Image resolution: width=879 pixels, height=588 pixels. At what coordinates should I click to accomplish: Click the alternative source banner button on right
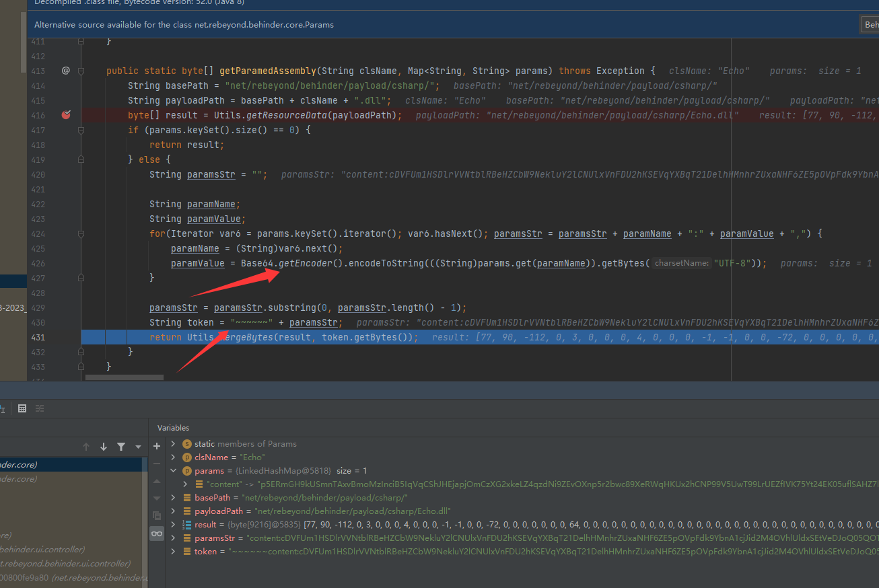870,25
